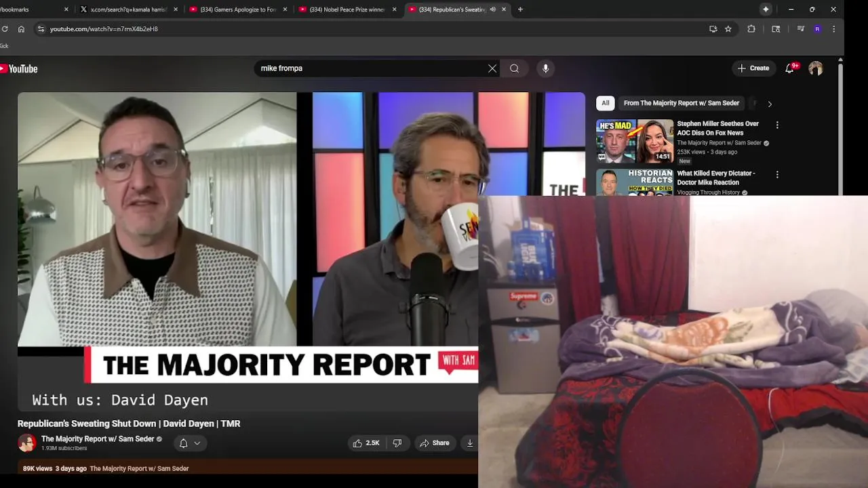Screen dimensions: 868x488
Task: Open the 'Historian Reacts' video thumbnail
Action: (635, 182)
